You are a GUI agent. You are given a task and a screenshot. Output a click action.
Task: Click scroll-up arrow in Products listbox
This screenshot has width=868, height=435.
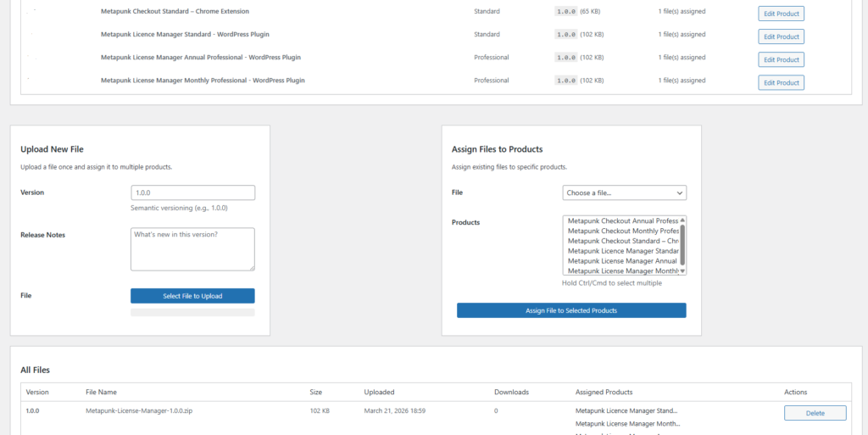682,220
